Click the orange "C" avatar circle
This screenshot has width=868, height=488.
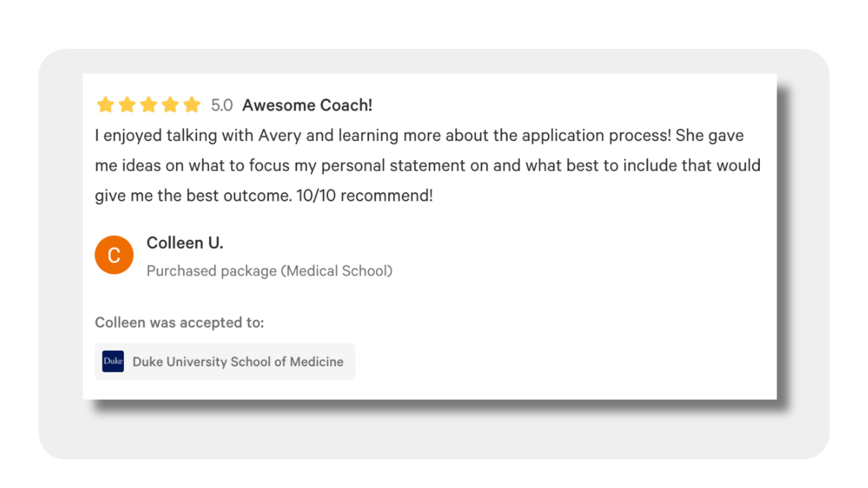pos(114,255)
